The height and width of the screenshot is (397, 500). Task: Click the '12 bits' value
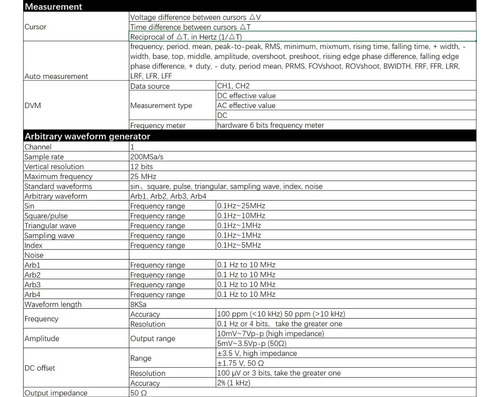coord(303,166)
